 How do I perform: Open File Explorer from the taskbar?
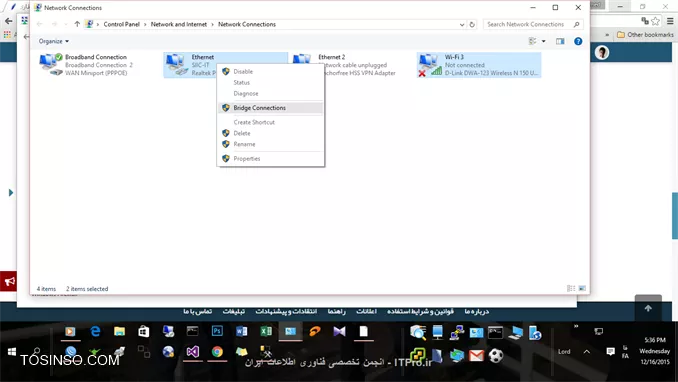point(119,331)
